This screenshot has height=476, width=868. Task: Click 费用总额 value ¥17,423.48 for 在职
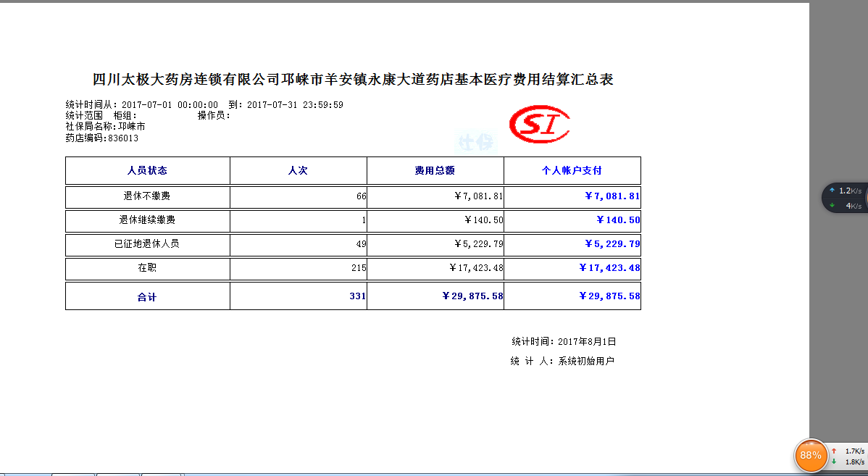[476, 267]
